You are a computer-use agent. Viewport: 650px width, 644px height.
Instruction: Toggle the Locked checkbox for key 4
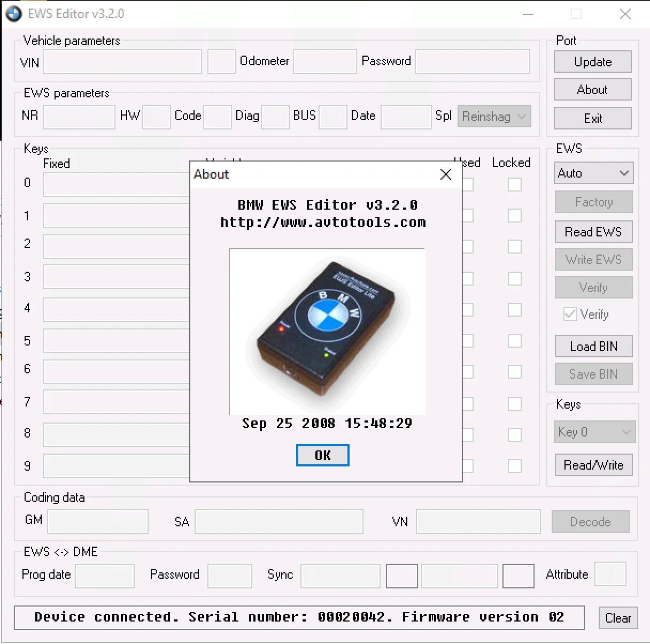pyautogui.click(x=515, y=310)
